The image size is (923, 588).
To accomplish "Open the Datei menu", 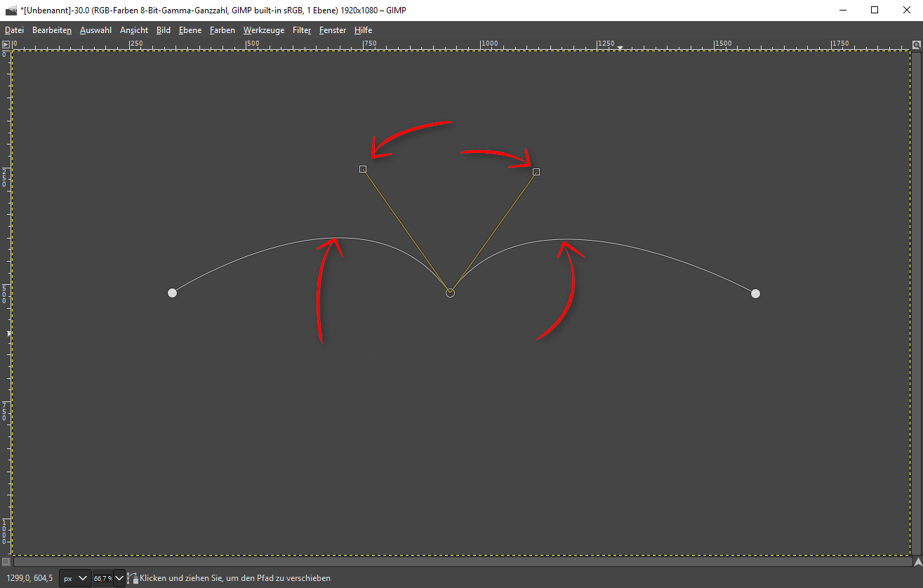I will [x=14, y=30].
